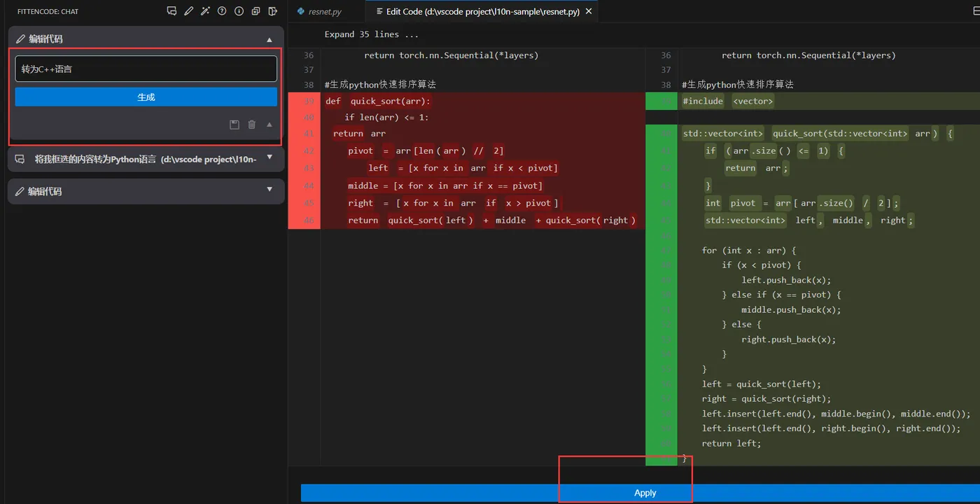
Task: Apply the generated C++ code changes
Action: [644, 493]
